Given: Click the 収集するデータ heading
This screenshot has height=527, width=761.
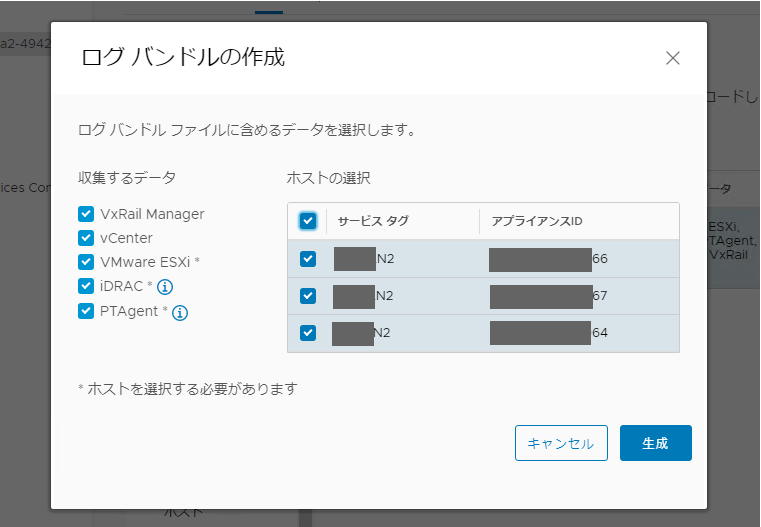Looking at the screenshot, I should [127, 178].
